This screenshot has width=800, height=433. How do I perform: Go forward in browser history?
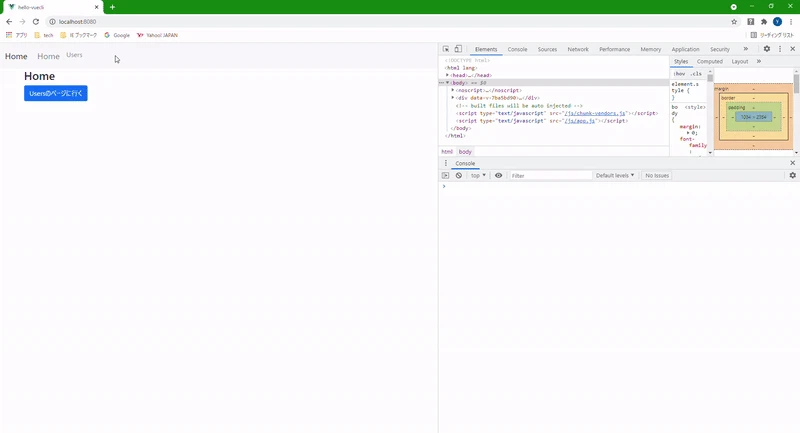[x=22, y=22]
